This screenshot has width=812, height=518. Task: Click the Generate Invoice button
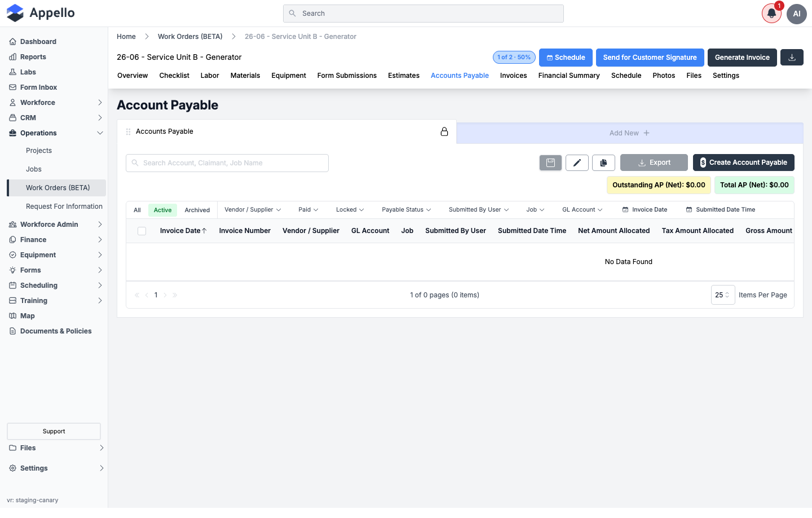coord(742,58)
